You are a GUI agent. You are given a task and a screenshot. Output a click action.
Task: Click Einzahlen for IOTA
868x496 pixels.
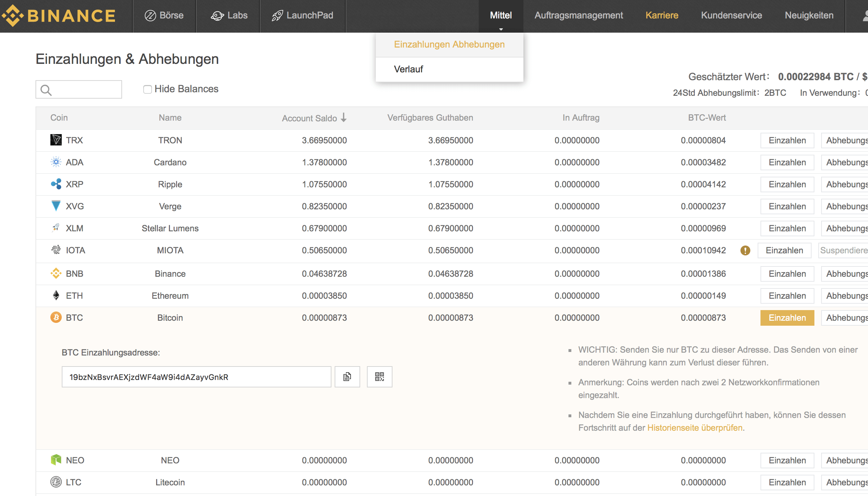(784, 250)
